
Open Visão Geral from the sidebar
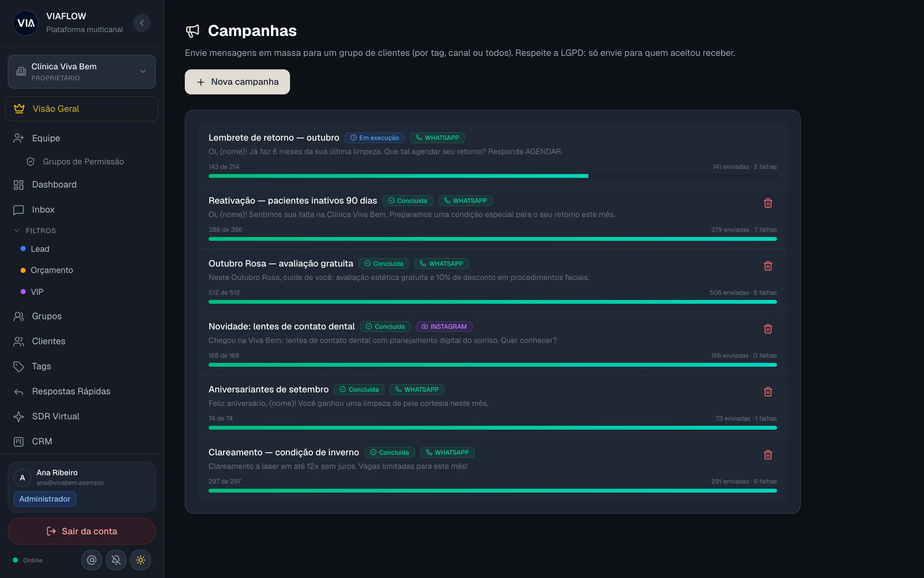[x=82, y=109]
